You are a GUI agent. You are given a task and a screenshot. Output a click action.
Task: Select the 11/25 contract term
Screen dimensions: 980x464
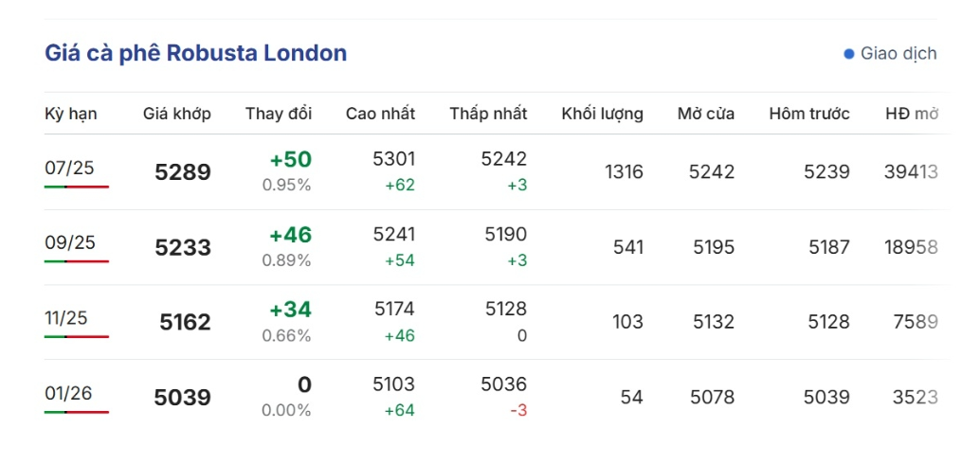point(65,318)
